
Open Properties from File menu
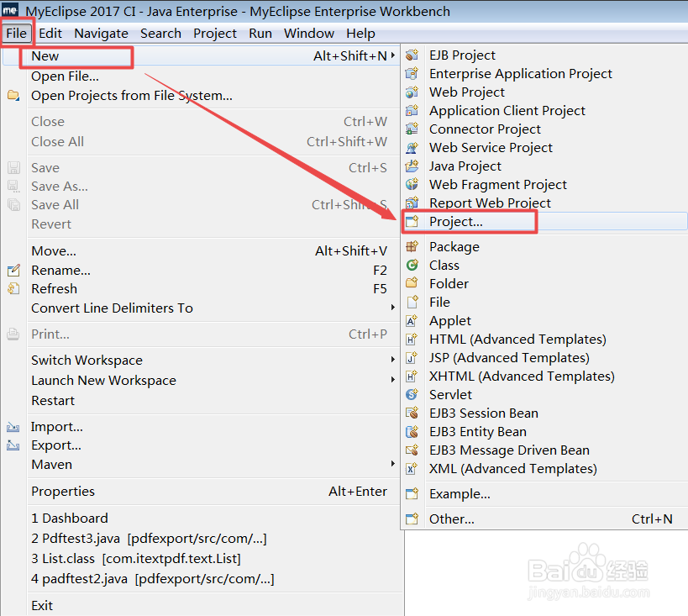click(63, 492)
